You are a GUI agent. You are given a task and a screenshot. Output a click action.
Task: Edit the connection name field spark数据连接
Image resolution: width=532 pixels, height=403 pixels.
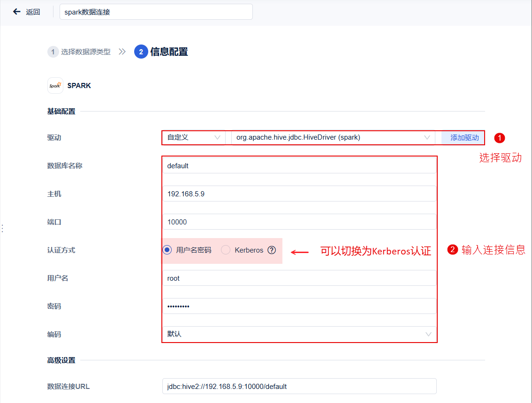[x=156, y=12]
